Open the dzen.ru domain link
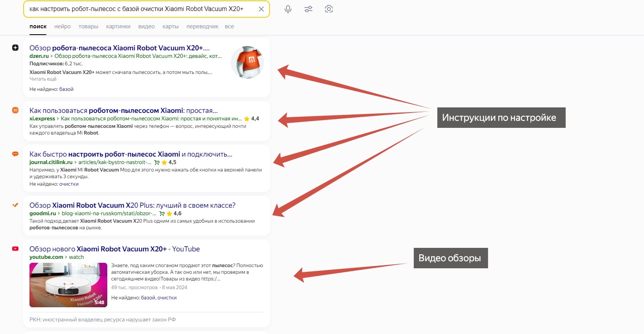Screen dimensions: 644x334 (39, 56)
